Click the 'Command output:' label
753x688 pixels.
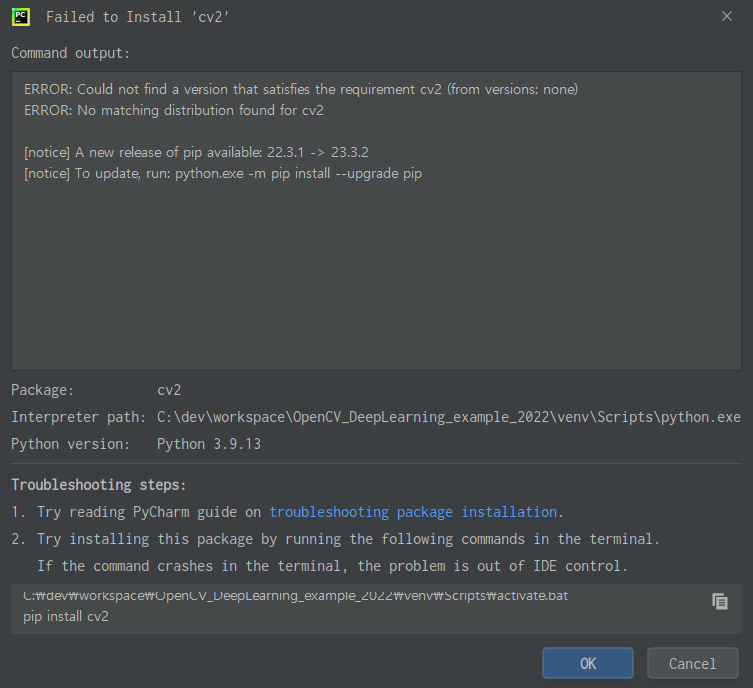click(x=71, y=53)
